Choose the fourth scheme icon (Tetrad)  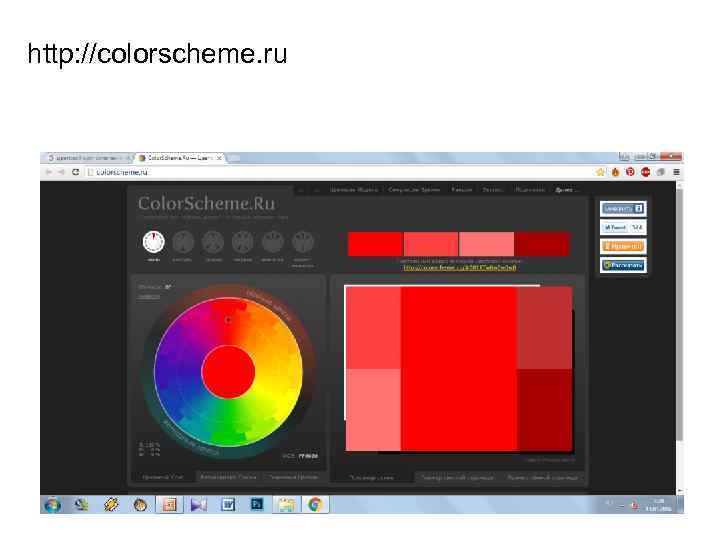tap(243, 242)
